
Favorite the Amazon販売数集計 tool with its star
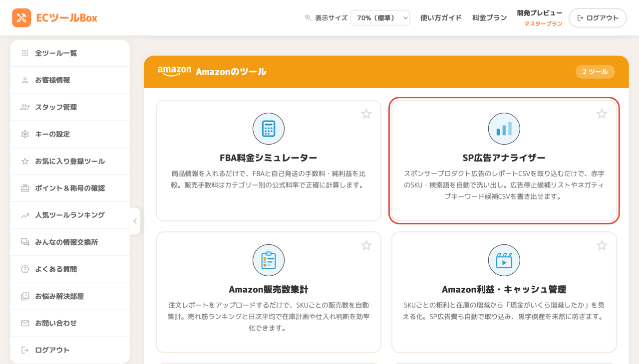(366, 245)
